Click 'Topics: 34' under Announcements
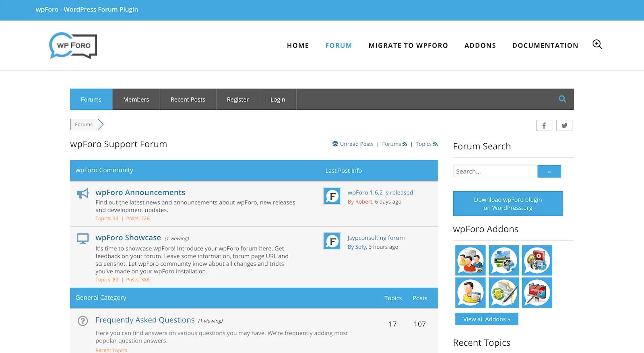Image resolution: width=644 pixels, height=353 pixels. pyautogui.click(x=107, y=219)
